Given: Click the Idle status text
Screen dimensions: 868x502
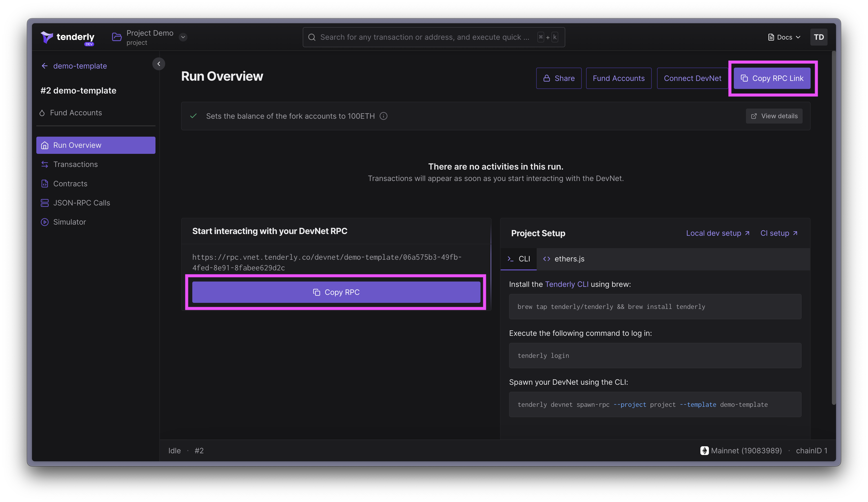Looking at the screenshot, I should 174,451.
